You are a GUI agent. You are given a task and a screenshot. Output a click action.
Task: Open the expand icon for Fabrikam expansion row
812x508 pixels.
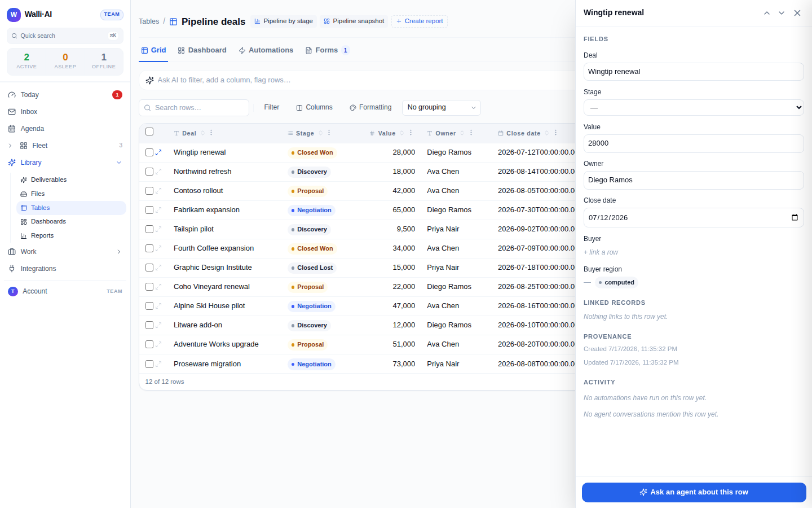click(158, 210)
